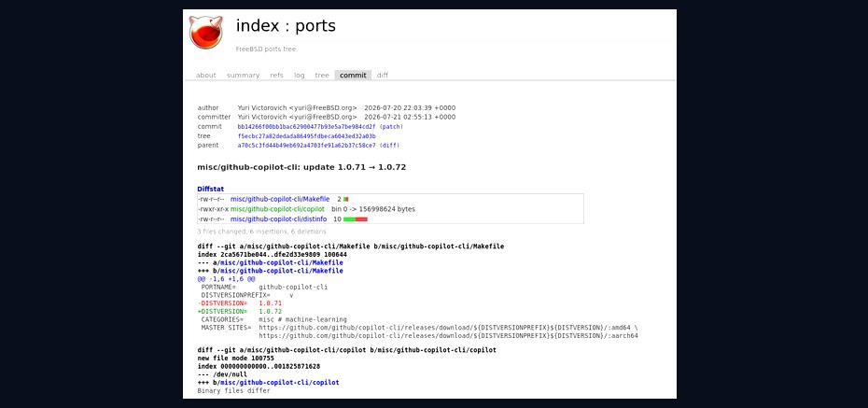Open the refs tab
The width and height of the screenshot is (868, 408).
277,76
